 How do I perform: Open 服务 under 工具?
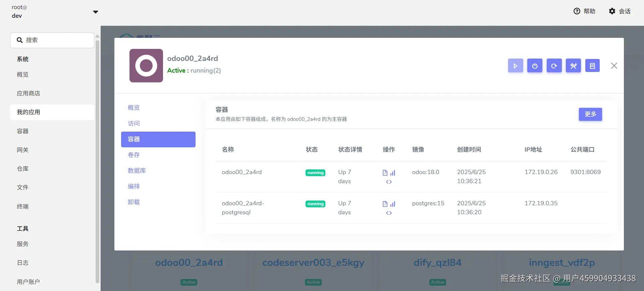click(52, 244)
